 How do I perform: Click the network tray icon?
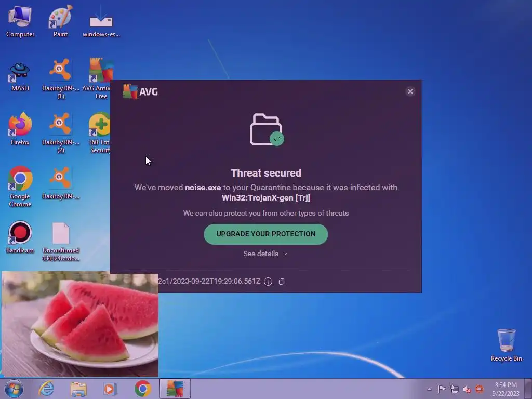pyautogui.click(x=454, y=389)
